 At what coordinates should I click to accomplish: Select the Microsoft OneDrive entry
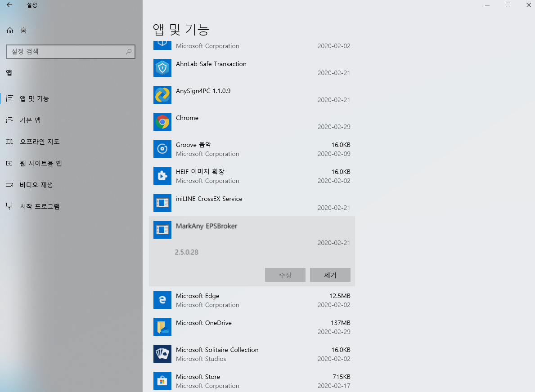252,326
